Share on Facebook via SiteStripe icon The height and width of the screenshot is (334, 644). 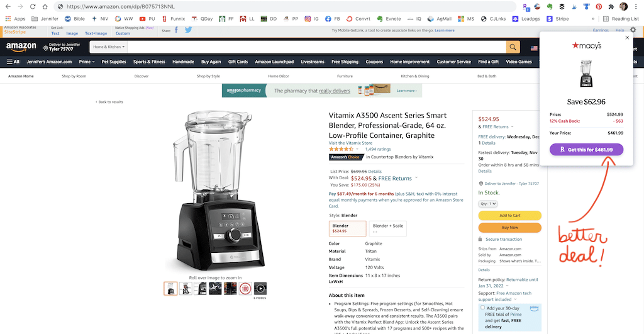(x=176, y=30)
